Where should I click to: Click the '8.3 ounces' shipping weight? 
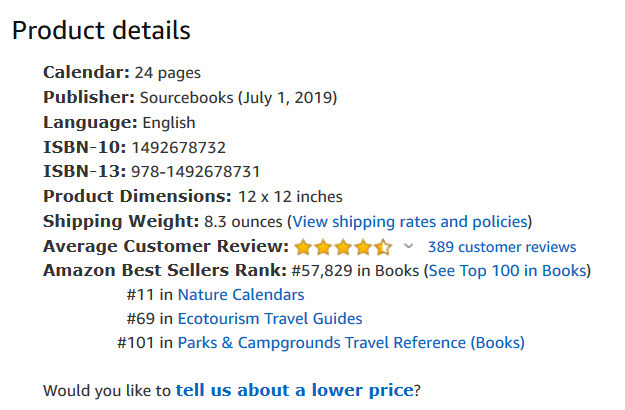[243, 221]
